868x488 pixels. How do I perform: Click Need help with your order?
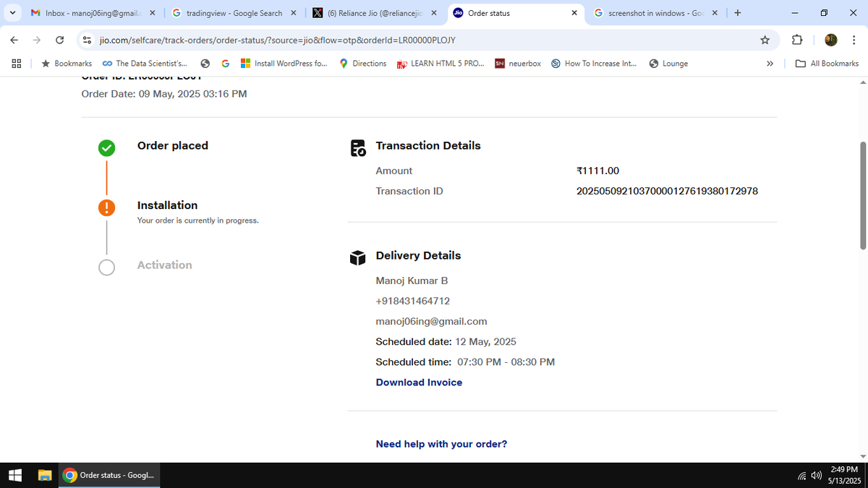click(x=441, y=444)
